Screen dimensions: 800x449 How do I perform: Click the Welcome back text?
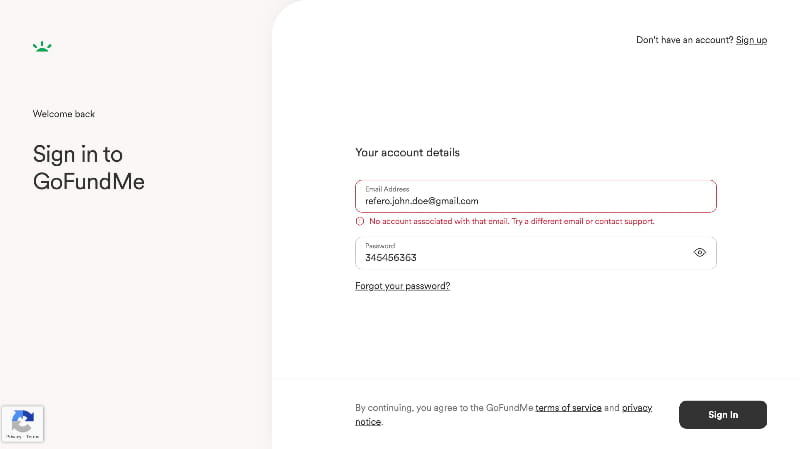coord(64,114)
